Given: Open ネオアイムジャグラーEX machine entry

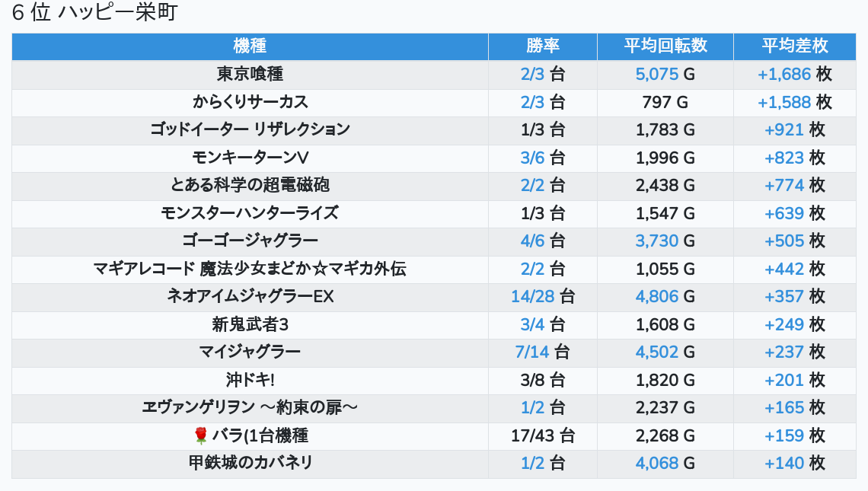Looking at the screenshot, I should coord(250,296).
